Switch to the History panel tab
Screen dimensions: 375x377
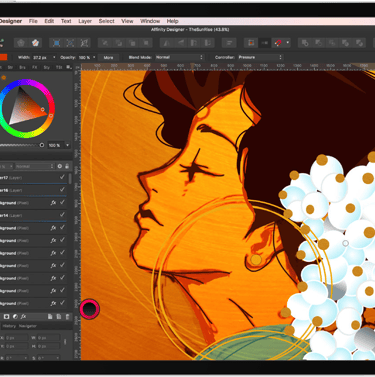tap(9, 326)
